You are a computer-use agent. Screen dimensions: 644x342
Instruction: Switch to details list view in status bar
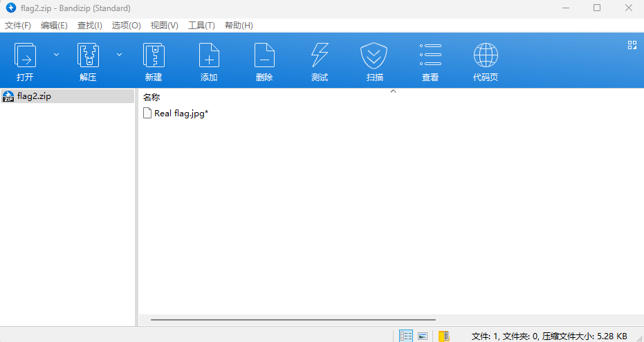406,336
